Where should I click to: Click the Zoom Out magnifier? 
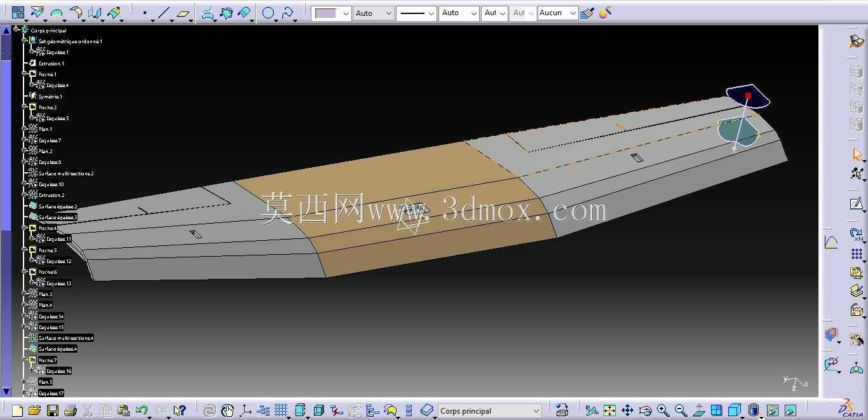click(681, 410)
